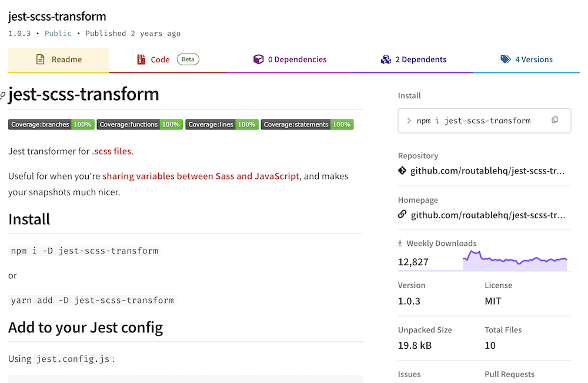Click the Install section heading in readme

[x=29, y=219]
